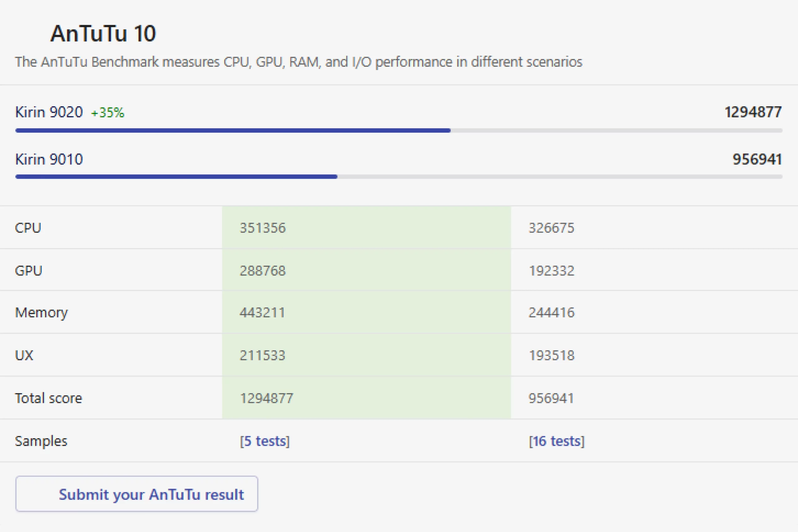Click the Samples row label
This screenshot has width=798, height=532.
(x=41, y=441)
